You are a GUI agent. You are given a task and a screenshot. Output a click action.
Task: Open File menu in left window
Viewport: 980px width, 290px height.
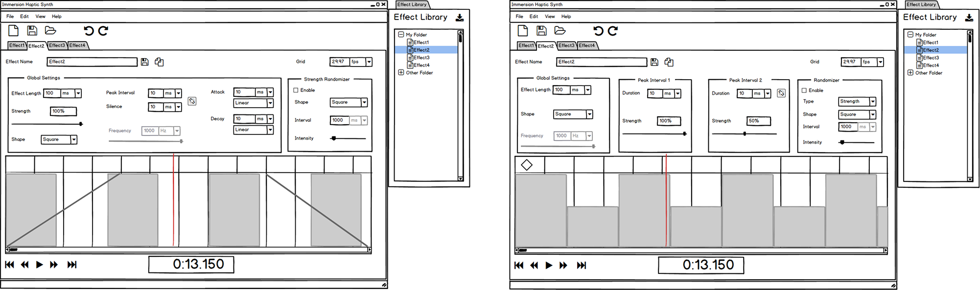(10, 16)
